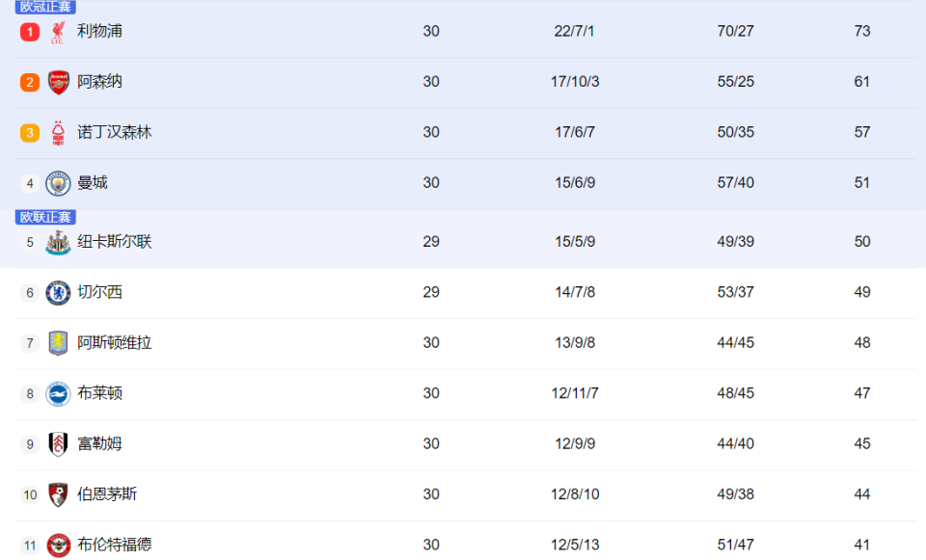The image size is (926, 560).
Task: Select the 阿斯顿维拉 team name
Action: coord(114,343)
